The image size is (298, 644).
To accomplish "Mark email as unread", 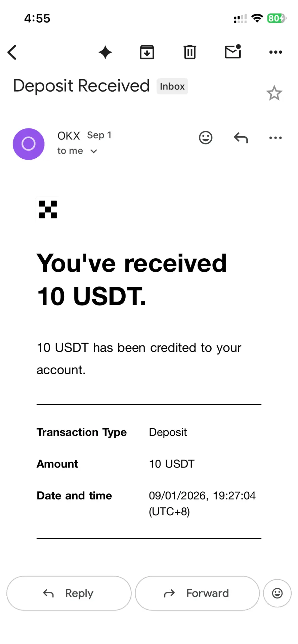I will click(x=233, y=52).
